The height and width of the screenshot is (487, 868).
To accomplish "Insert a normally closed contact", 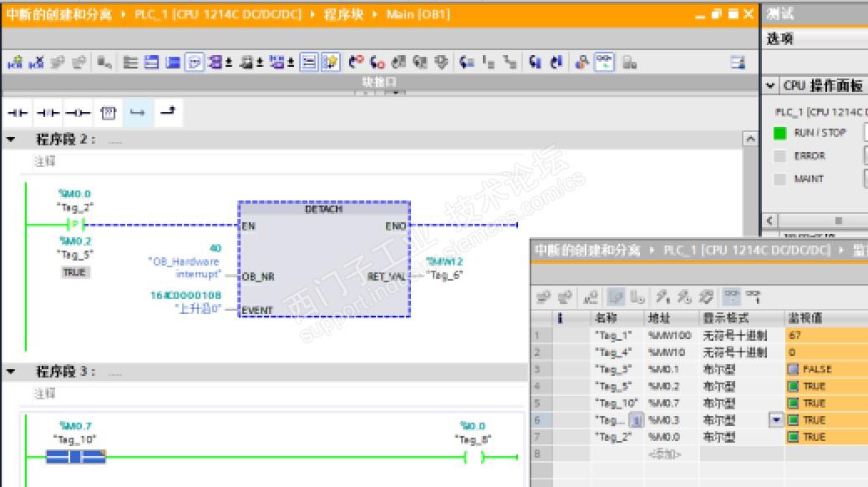I will tap(48, 113).
